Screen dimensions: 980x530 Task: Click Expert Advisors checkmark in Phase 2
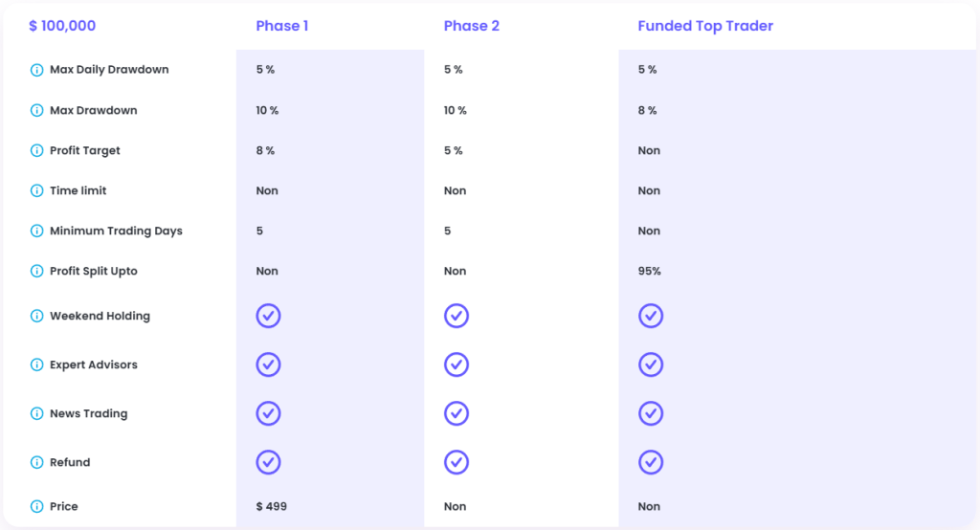click(x=457, y=364)
